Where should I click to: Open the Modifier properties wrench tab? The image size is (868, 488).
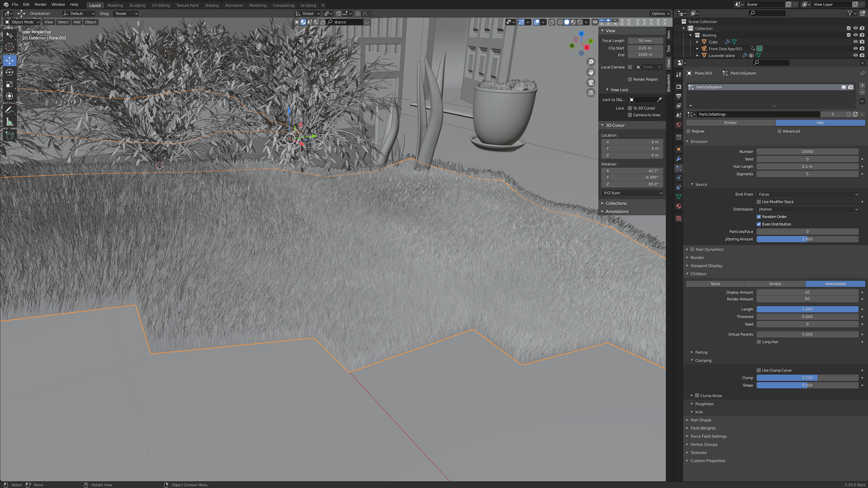coord(679,159)
